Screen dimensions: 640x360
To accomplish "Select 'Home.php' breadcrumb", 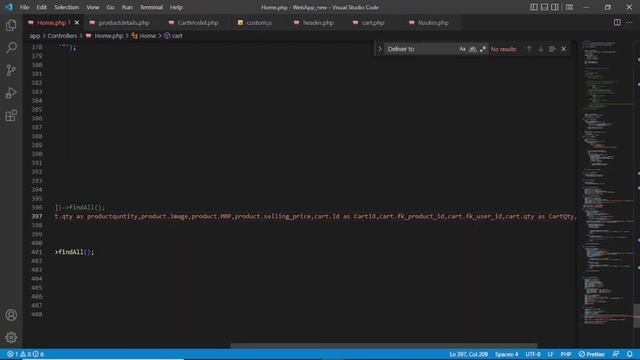I will click(x=109, y=36).
